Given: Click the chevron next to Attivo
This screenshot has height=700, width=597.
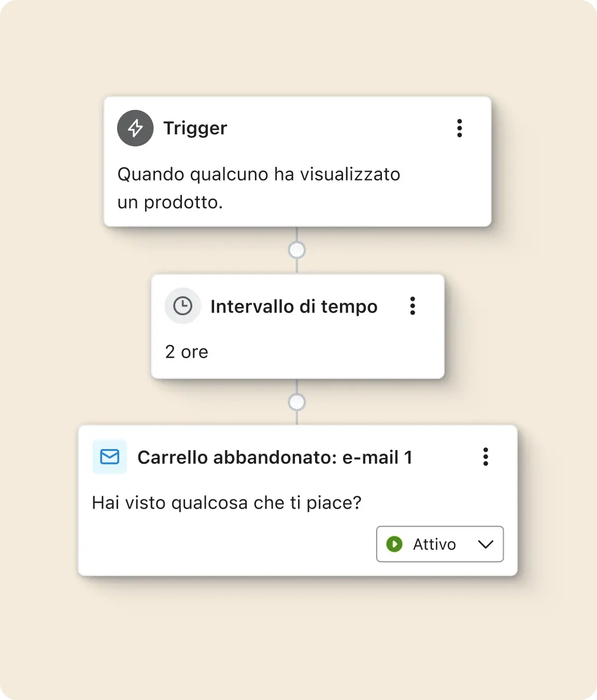Looking at the screenshot, I should click(485, 544).
